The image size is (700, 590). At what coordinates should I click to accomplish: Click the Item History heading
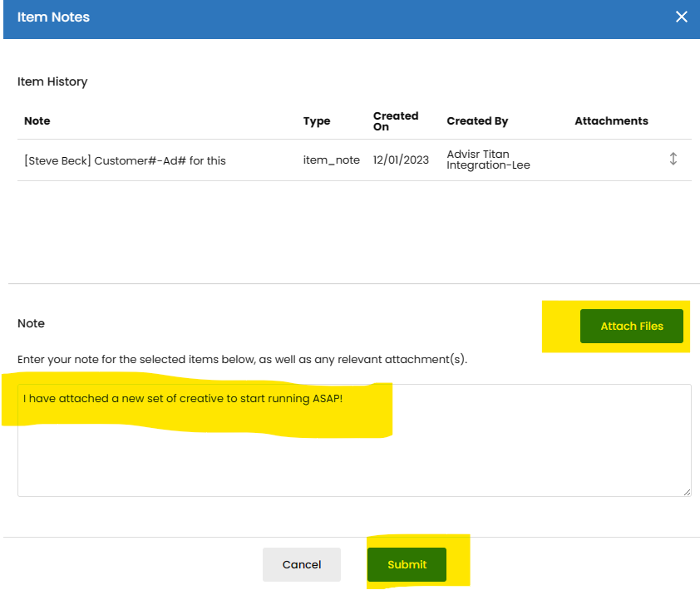pyautogui.click(x=52, y=81)
